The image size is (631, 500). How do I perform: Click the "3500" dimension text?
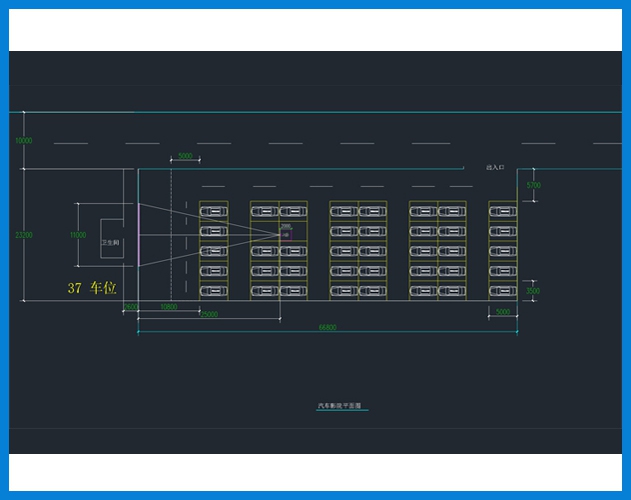click(x=533, y=291)
